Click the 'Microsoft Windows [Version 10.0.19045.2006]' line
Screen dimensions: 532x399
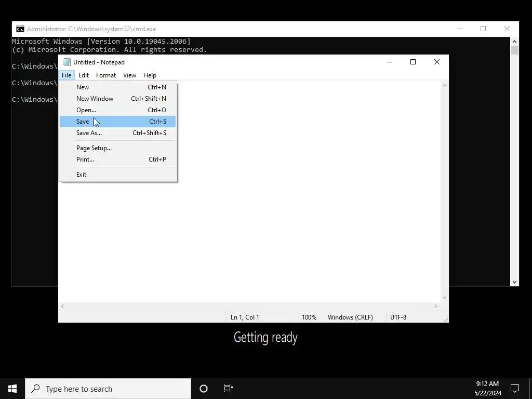[x=101, y=42]
